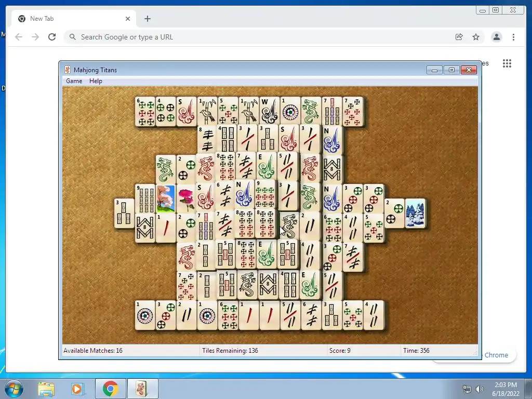Image resolution: width=532 pixels, height=399 pixels.
Task: Close the Mahjong Titans window
Action: (x=469, y=70)
